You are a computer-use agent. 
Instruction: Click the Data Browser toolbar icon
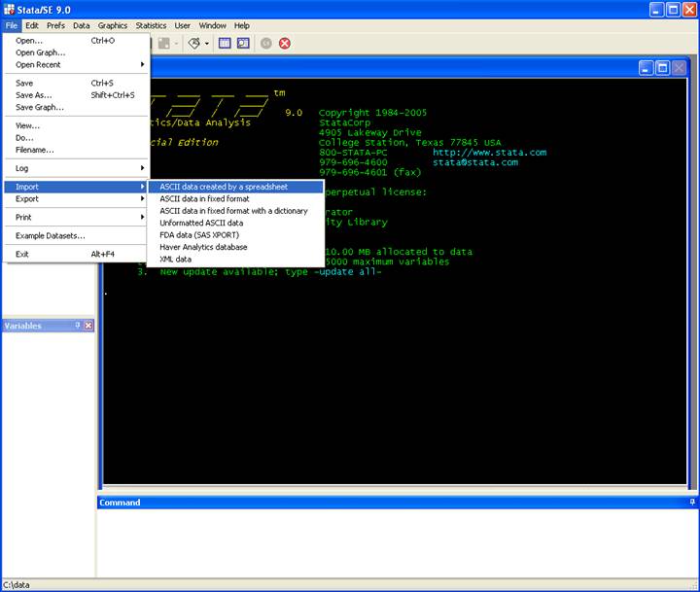pyautogui.click(x=243, y=43)
